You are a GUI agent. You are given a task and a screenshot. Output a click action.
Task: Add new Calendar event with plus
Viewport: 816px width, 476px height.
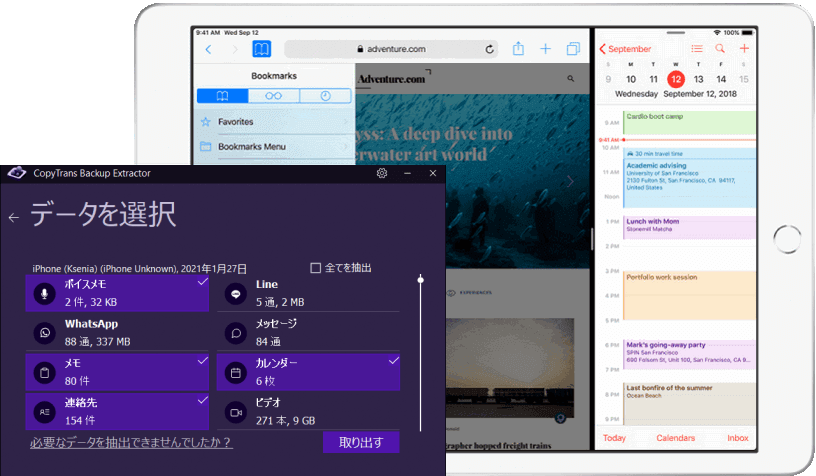(744, 48)
